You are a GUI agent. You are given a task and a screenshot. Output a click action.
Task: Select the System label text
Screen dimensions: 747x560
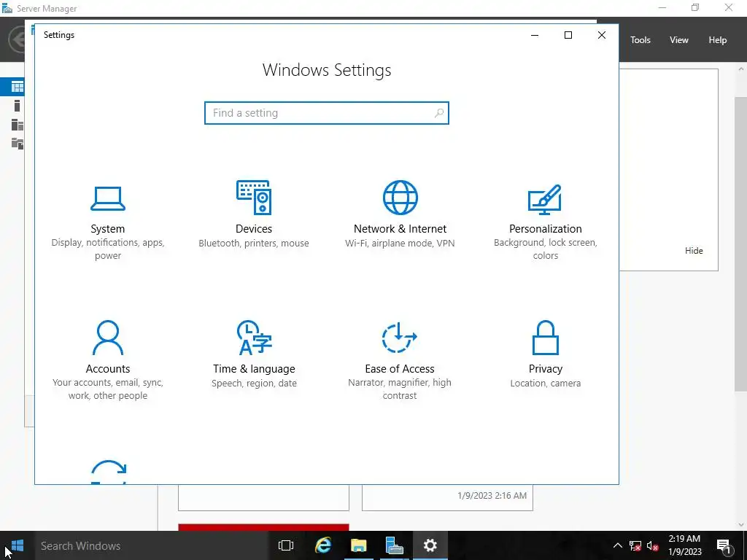pyautogui.click(x=108, y=228)
